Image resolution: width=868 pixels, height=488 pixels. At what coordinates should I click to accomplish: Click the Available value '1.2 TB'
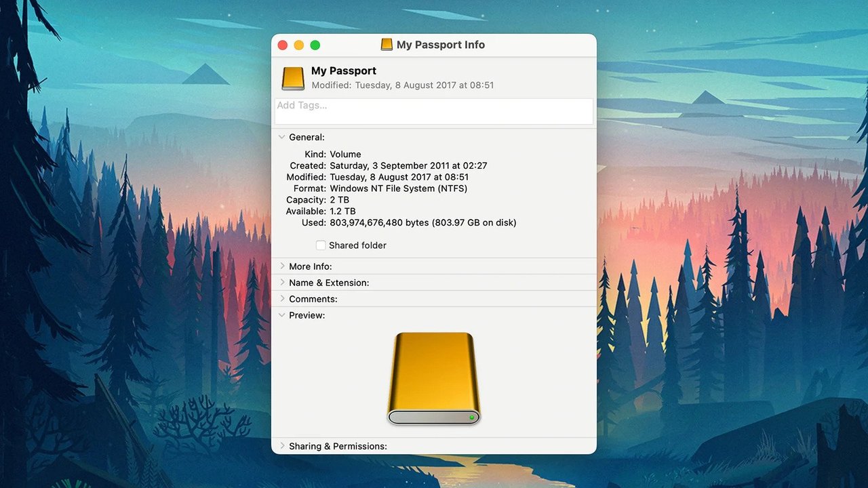tap(342, 211)
